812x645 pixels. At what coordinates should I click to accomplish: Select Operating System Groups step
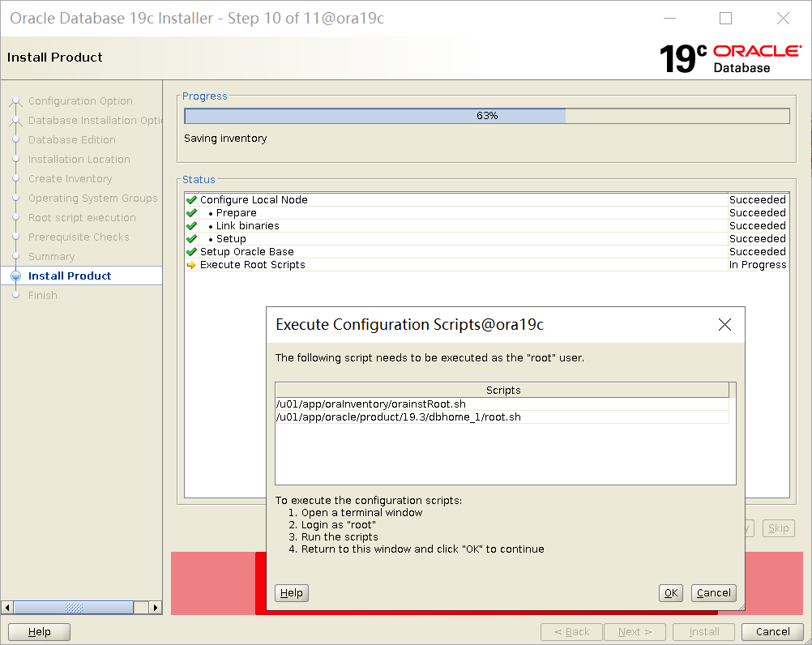coord(92,199)
